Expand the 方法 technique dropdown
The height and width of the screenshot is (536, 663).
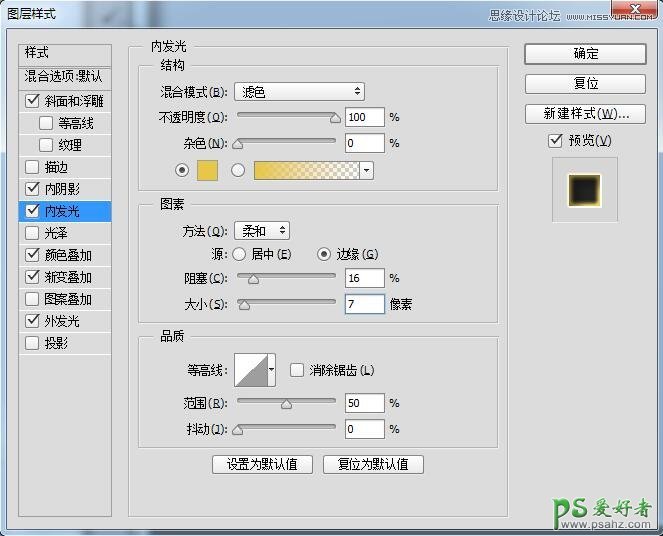pyautogui.click(x=261, y=231)
